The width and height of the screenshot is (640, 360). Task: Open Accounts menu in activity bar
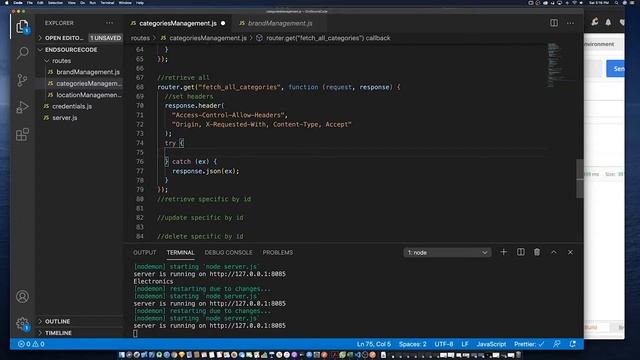pos(22,296)
